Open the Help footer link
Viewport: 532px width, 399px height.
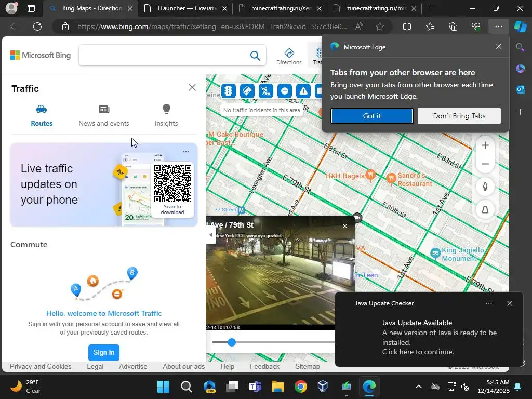pyautogui.click(x=228, y=366)
